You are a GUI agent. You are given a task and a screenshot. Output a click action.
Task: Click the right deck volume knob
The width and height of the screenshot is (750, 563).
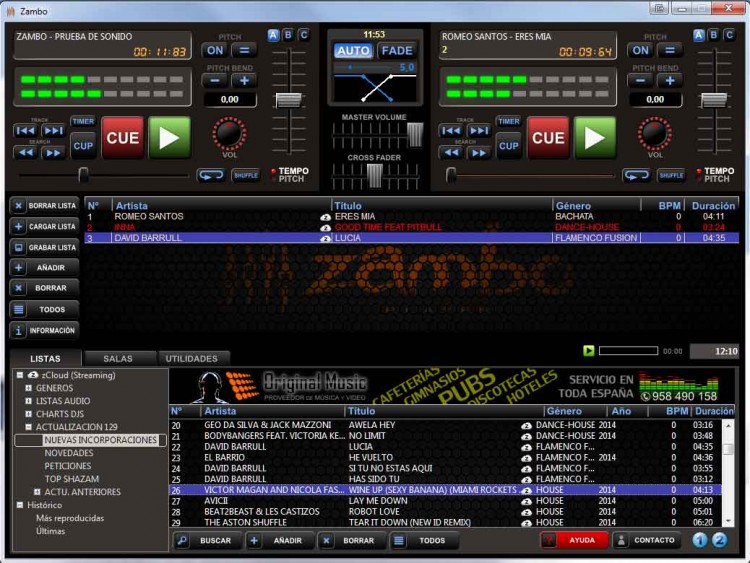point(655,133)
